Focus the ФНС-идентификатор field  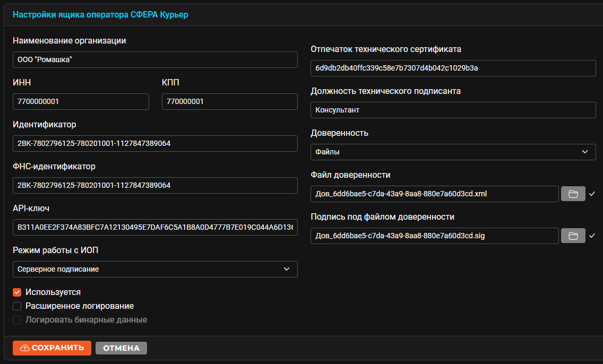pos(155,185)
